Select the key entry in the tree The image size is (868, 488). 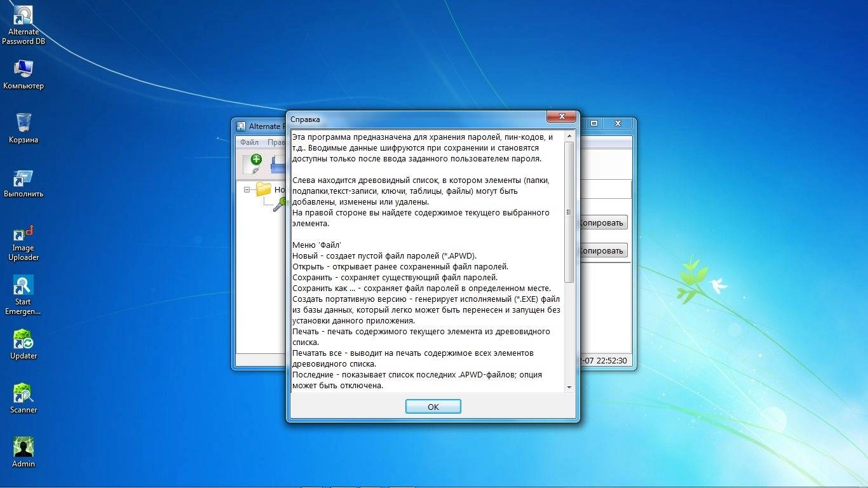click(x=280, y=204)
